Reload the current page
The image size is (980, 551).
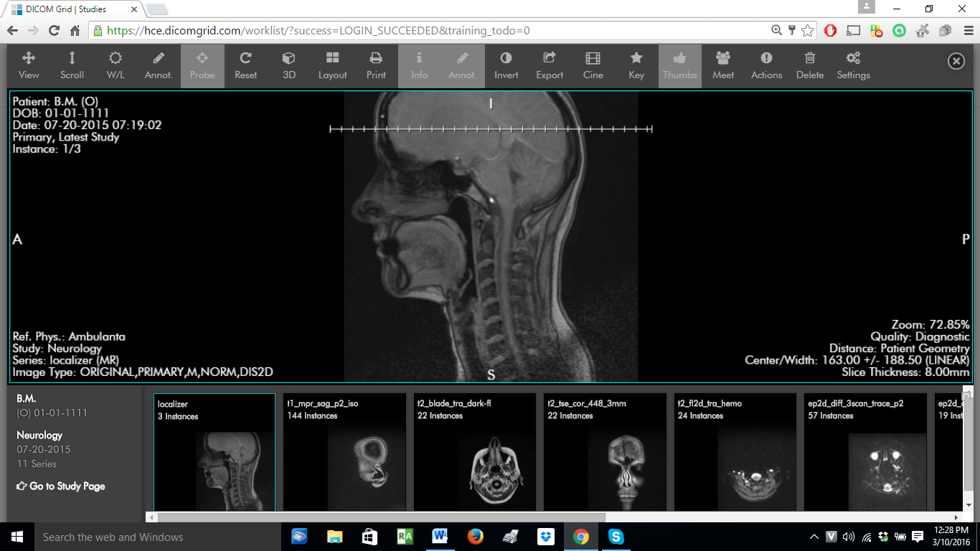[54, 31]
